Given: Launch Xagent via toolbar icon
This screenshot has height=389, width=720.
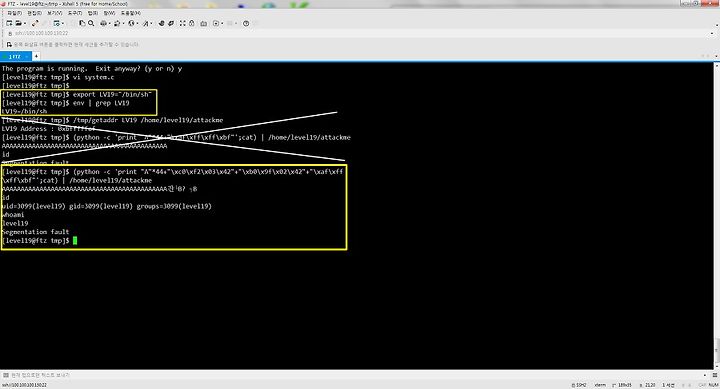Looking at the screenshot, I should point(171,23).
